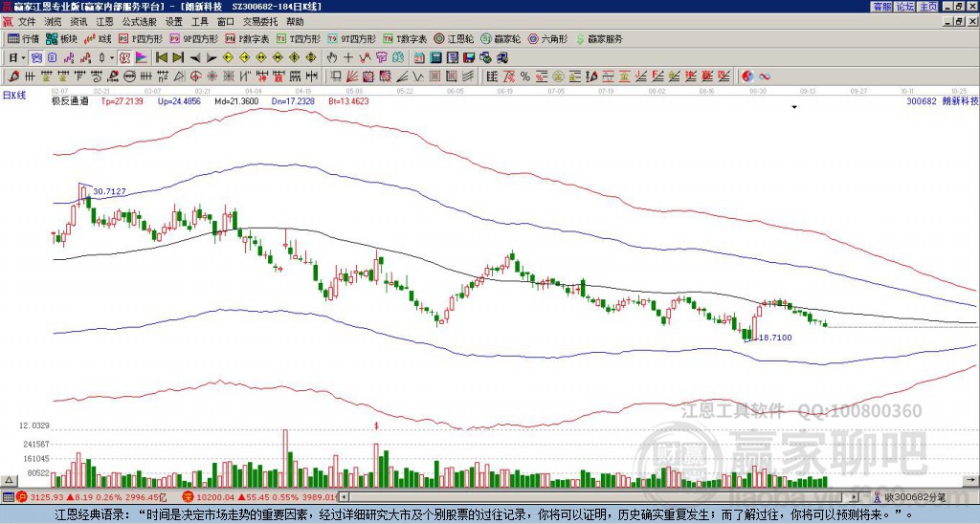Screen dimensions: 980x524
Task: Click the black left arrow icon
Action: tap(195, 58)
